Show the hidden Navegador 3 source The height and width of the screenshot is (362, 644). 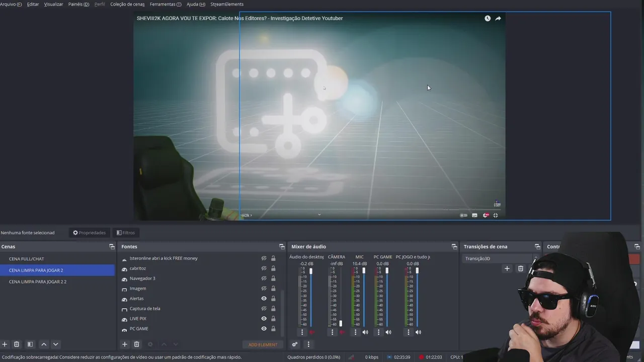point(264,279)
